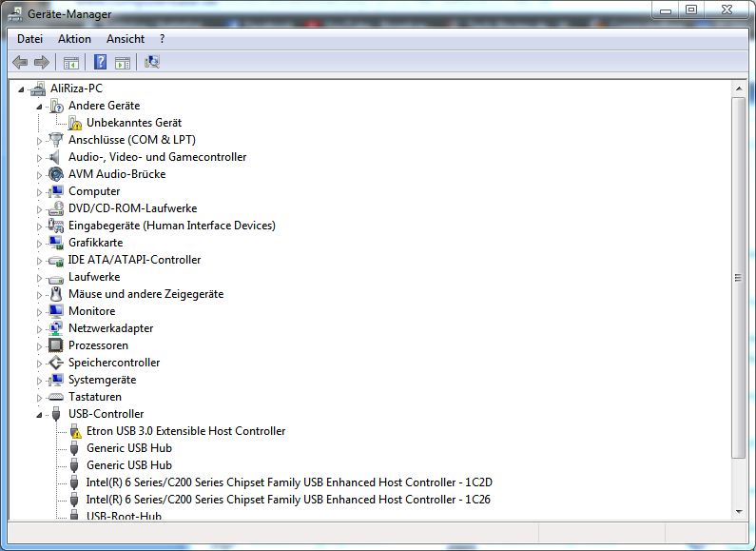Click the show/hide console tree toolbar icon
Image resolution: width=756 pixels, height=551 pixels.
(x=71, y=63)
